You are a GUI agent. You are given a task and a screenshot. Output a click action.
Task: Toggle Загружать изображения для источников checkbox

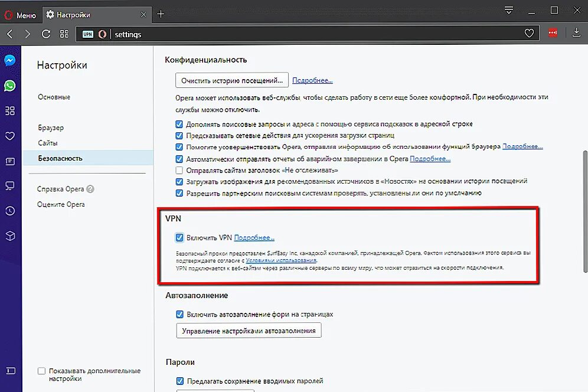[179, 182]
